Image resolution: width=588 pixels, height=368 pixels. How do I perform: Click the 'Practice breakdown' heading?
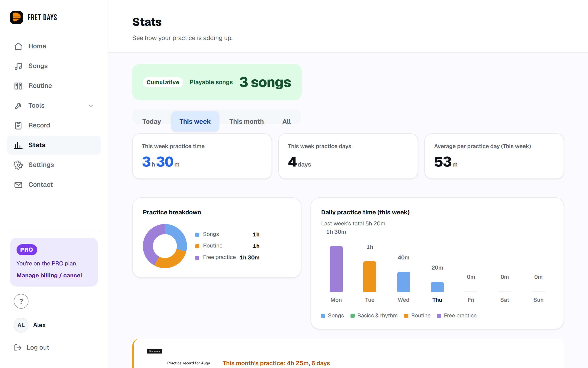click(172, 212)
